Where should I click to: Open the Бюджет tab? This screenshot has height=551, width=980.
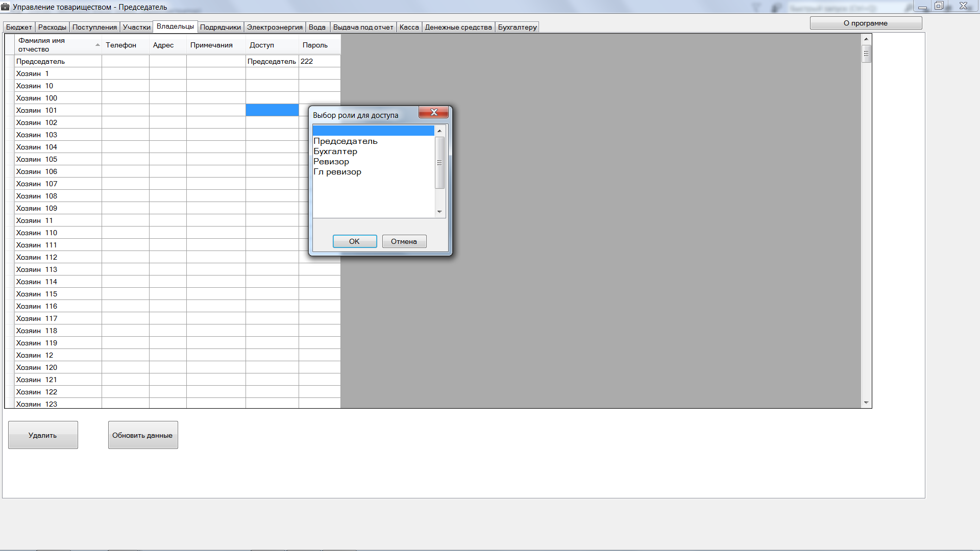tap(19, 27)
